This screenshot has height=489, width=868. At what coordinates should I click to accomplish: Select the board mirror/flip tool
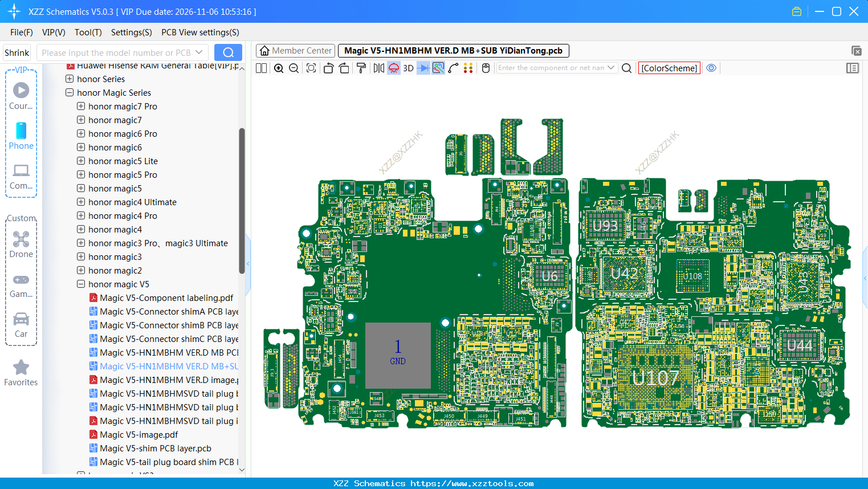pos(380,68)
